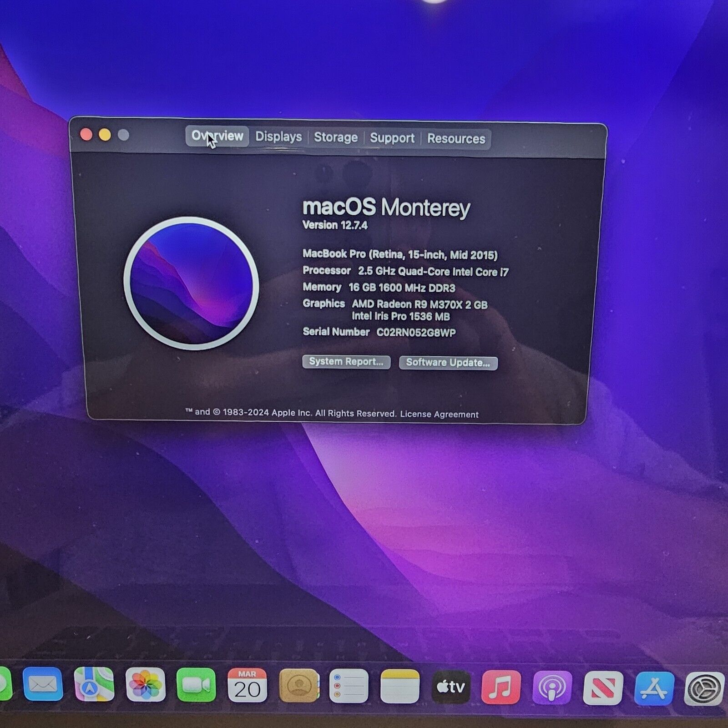The width and height of the screenshot is (728, 728).
Task: Open the News app icon
Action: coord(603,688)
